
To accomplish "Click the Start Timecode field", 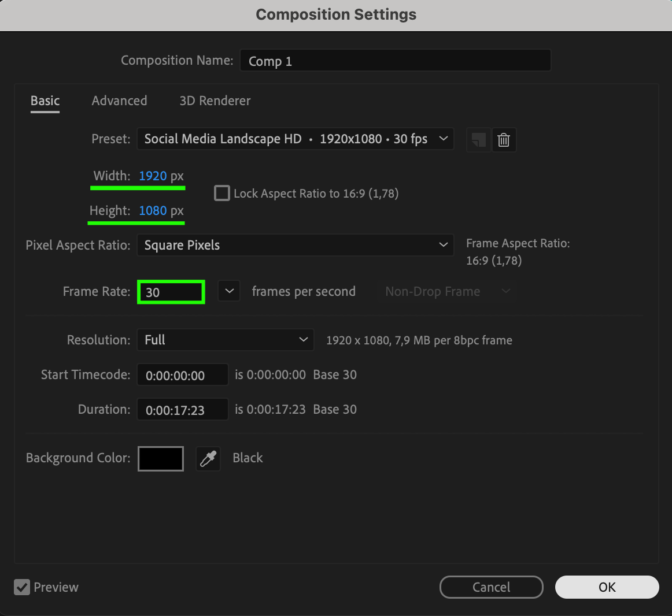I will point(182,375).
